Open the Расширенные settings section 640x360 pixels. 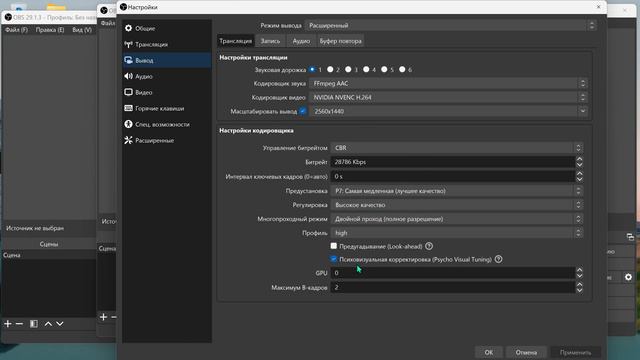tap(167, 140)
